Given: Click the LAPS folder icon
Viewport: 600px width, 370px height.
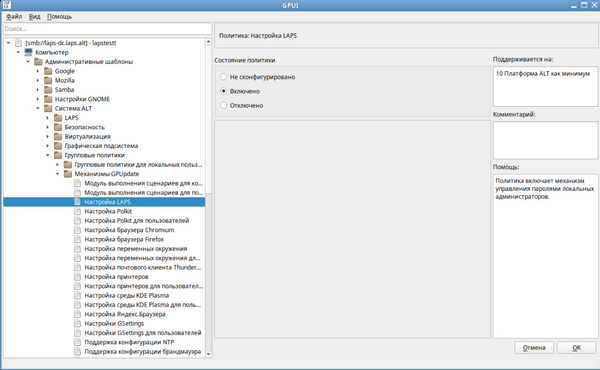Looking at the screenshot, I should pos(58,117).
